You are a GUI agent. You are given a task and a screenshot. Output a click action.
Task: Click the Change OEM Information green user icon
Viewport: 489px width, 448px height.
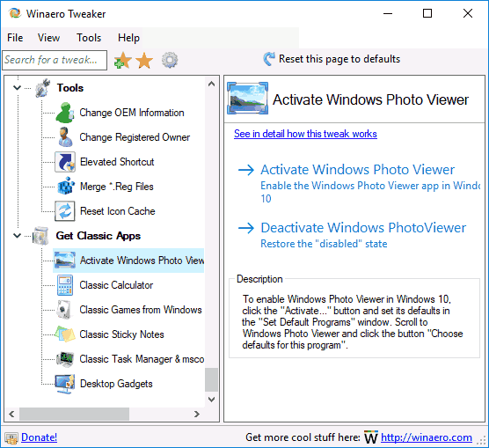pos(65,113)
